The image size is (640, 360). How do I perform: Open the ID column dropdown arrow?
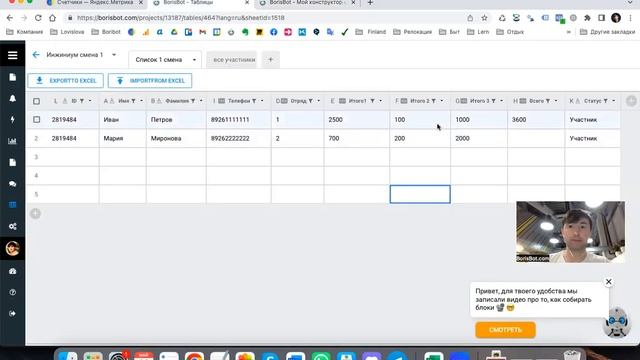90,101
